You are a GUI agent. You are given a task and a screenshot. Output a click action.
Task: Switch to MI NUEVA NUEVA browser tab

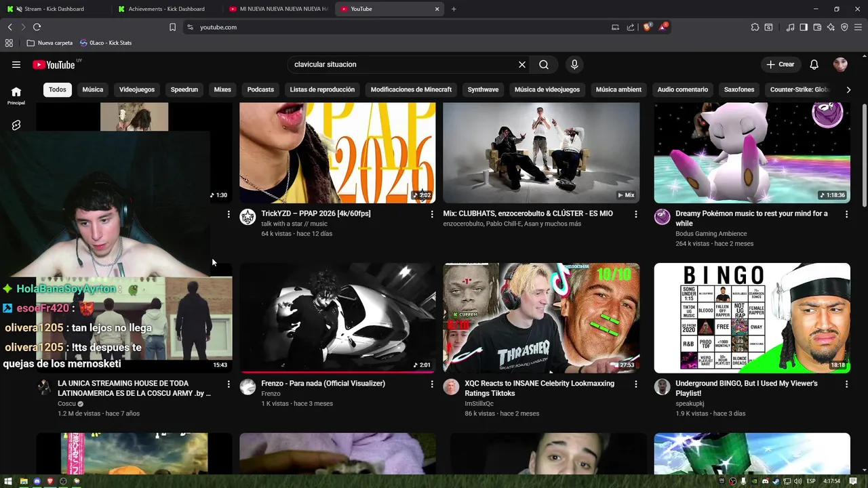pyautogui.click(x=278, y=9)
